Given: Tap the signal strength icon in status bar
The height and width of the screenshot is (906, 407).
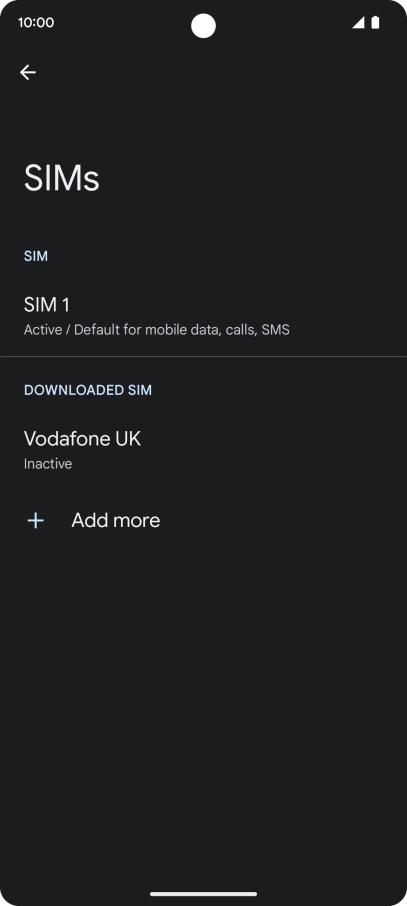Looking at the screenshot, I should [358, 23].
